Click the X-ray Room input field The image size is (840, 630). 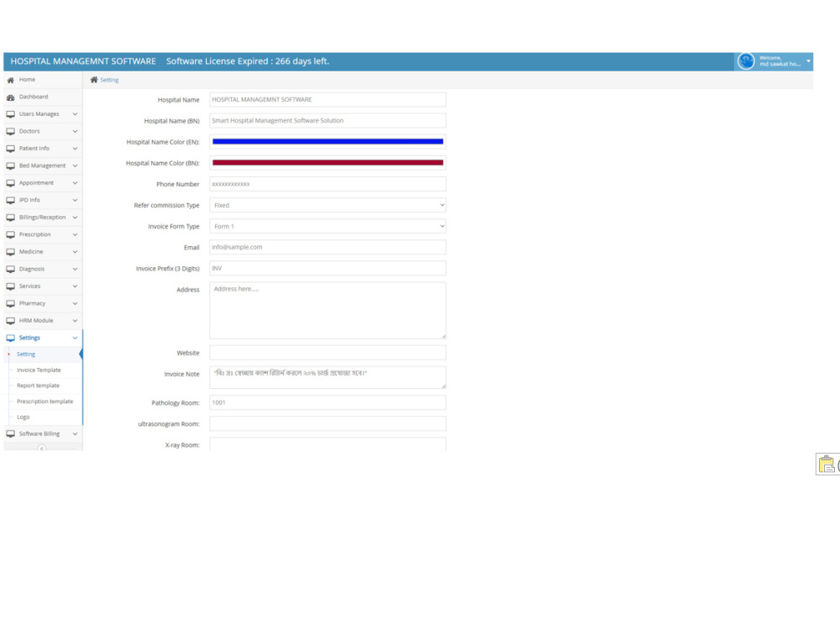328,444
